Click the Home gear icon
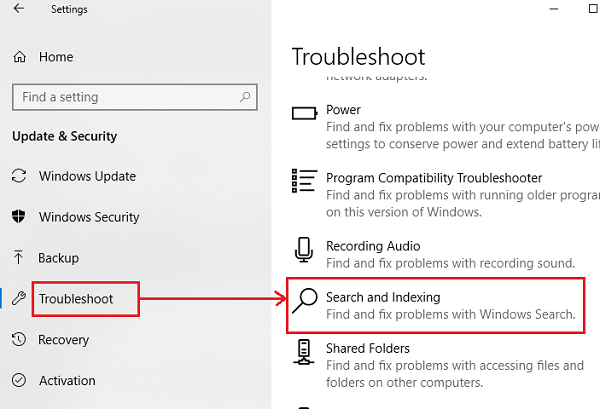The width and height of the screenshot is (600, 409). click(19, 57)
